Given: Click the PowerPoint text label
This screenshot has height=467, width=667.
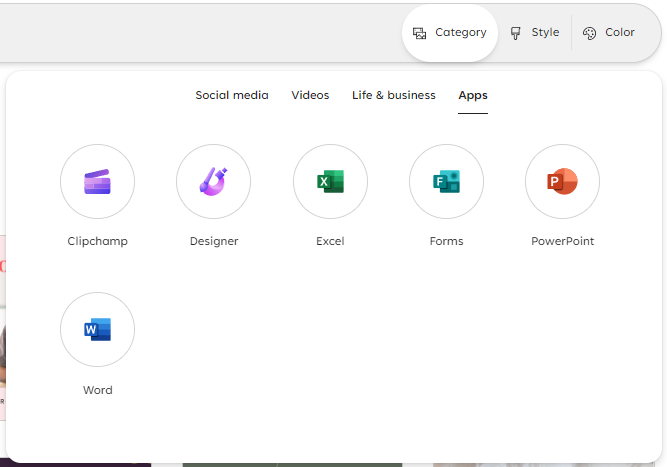Looking at the screenshot, I should [562, 241].
